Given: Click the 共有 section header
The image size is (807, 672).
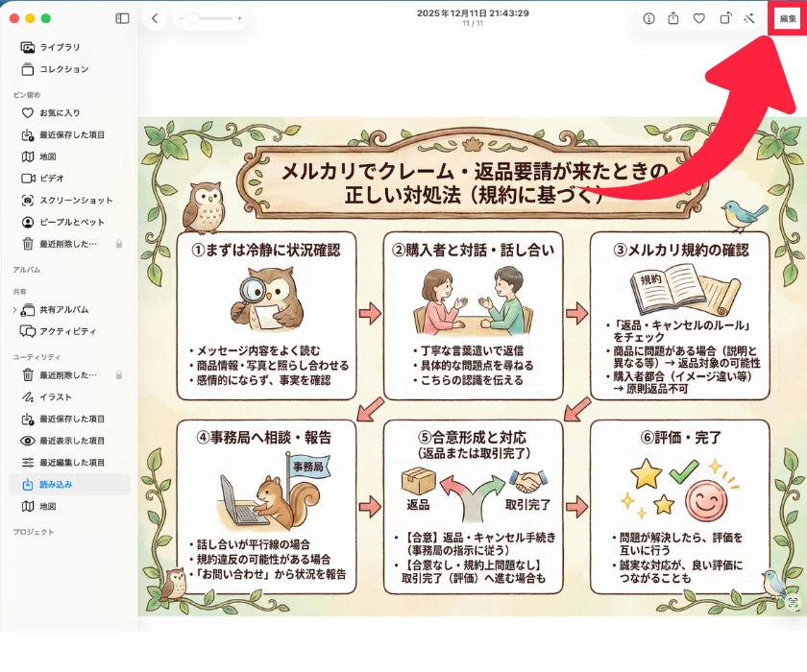Looking at the screenshot, I should tap(19, 292).
